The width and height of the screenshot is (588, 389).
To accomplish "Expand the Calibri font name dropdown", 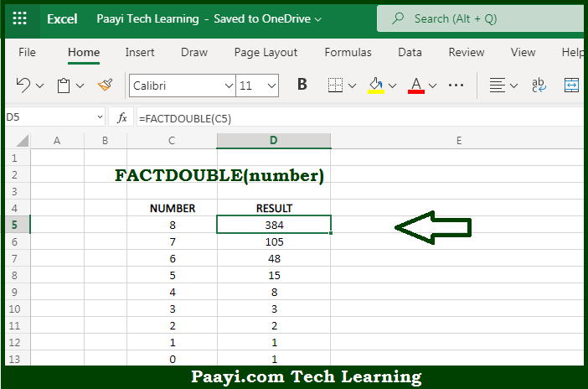I will 229,86.
